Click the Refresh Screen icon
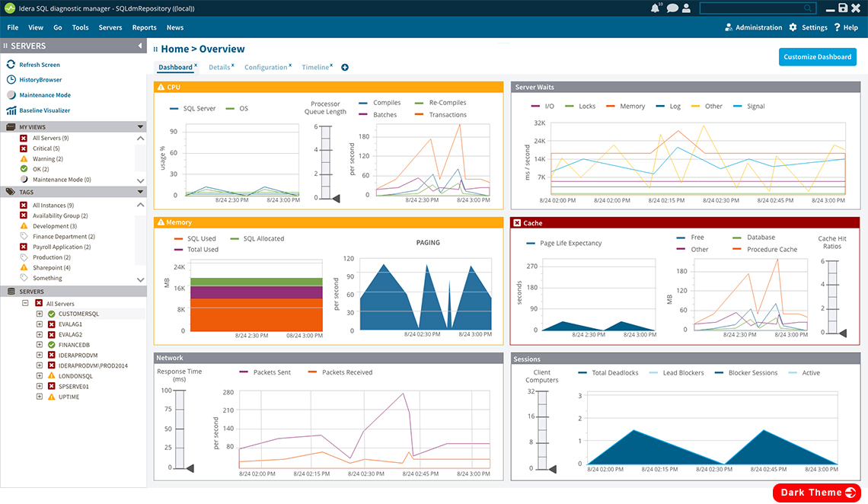 click(x=11, y=65)
